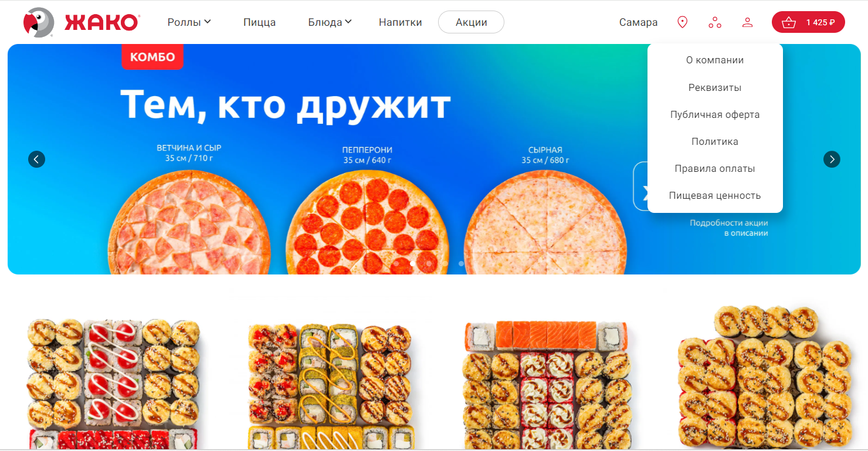Select О компании in dropdown
This screenshot has height=451, width=868.
[715, 60]
